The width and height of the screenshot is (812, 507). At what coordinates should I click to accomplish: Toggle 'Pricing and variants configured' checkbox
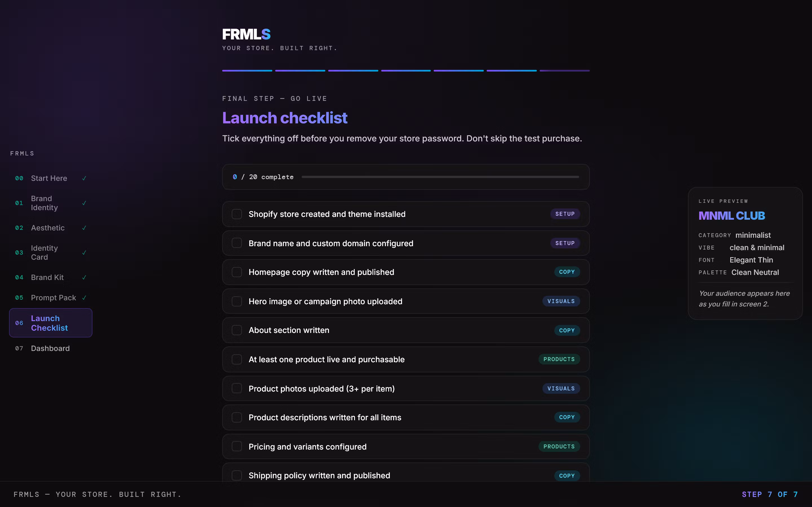coord(237,447)
